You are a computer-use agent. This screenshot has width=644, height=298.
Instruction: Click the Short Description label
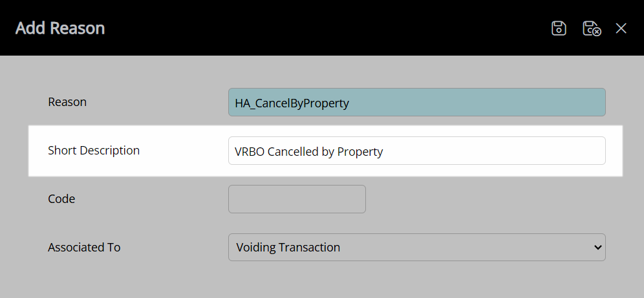tap(94, 150)
